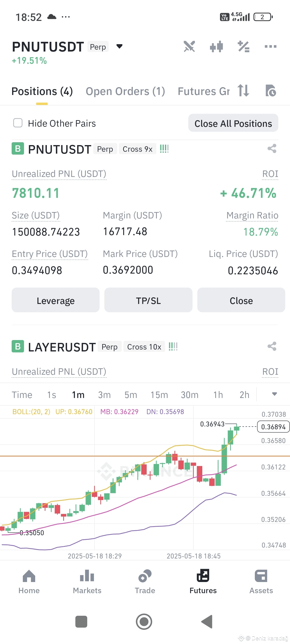Tap the unrealized PNL value 7810.11

click(x=36, y=193)
